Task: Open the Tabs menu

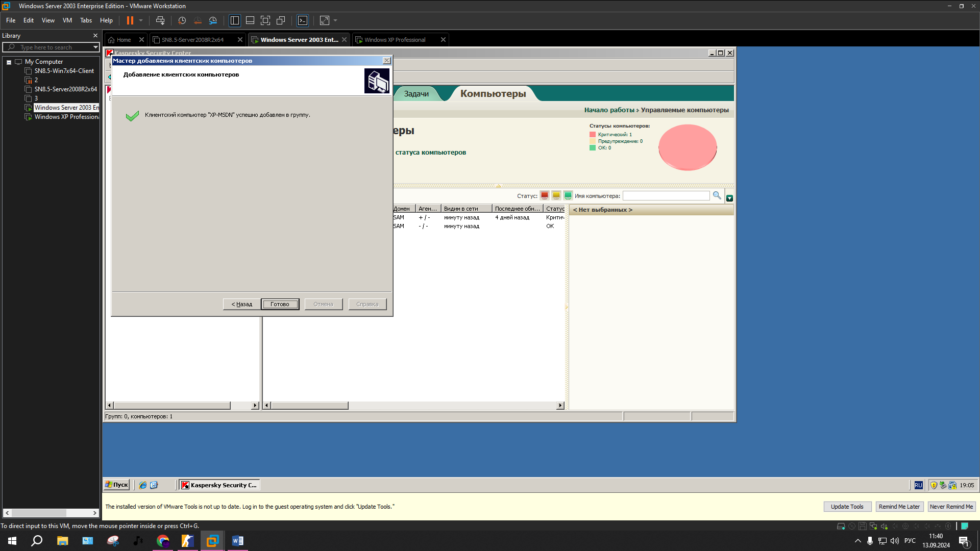Action: [x=86, y=20]
